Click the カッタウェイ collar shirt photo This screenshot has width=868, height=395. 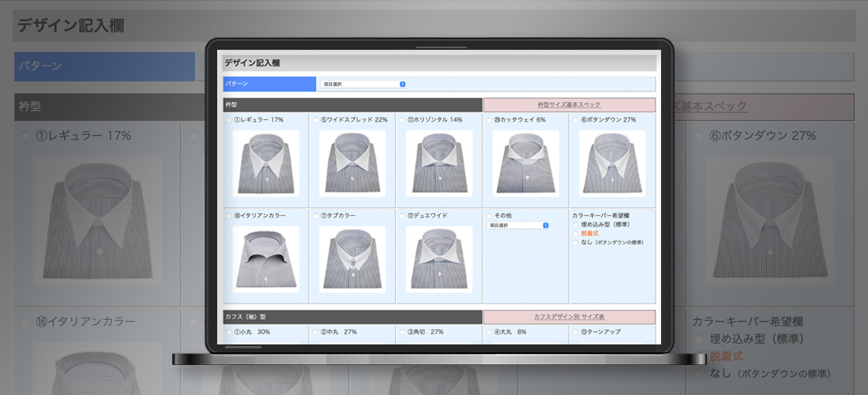[525, 164]
